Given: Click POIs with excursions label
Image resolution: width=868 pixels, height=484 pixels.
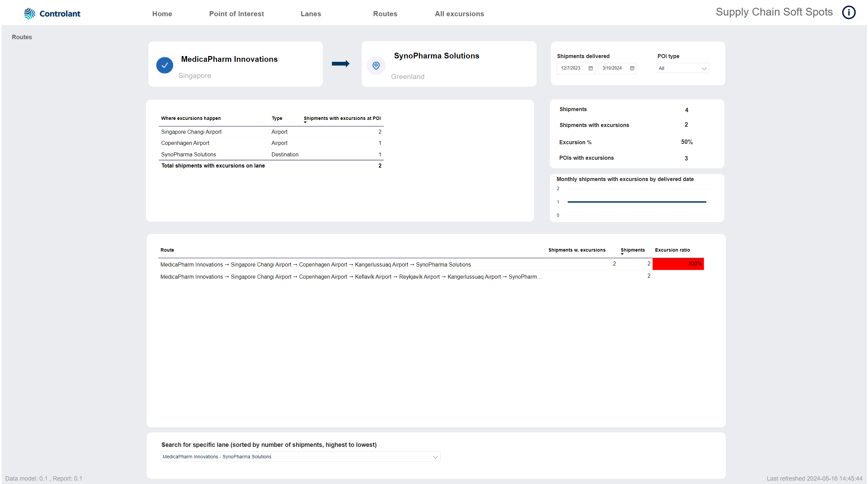Looking at the screenshot, I should (x=586, y=158).
